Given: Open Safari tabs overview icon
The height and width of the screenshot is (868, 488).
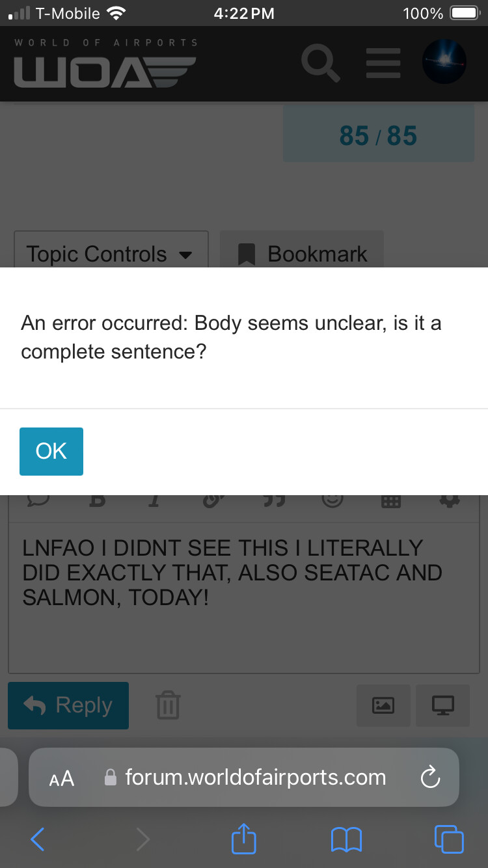Looking at the screenshot, I should point(449,839).
